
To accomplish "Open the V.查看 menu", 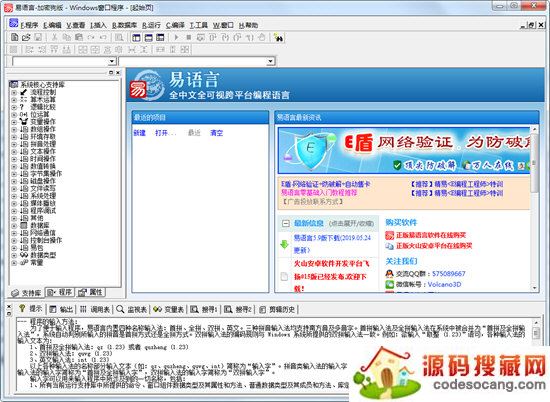I will click(76, 25).
